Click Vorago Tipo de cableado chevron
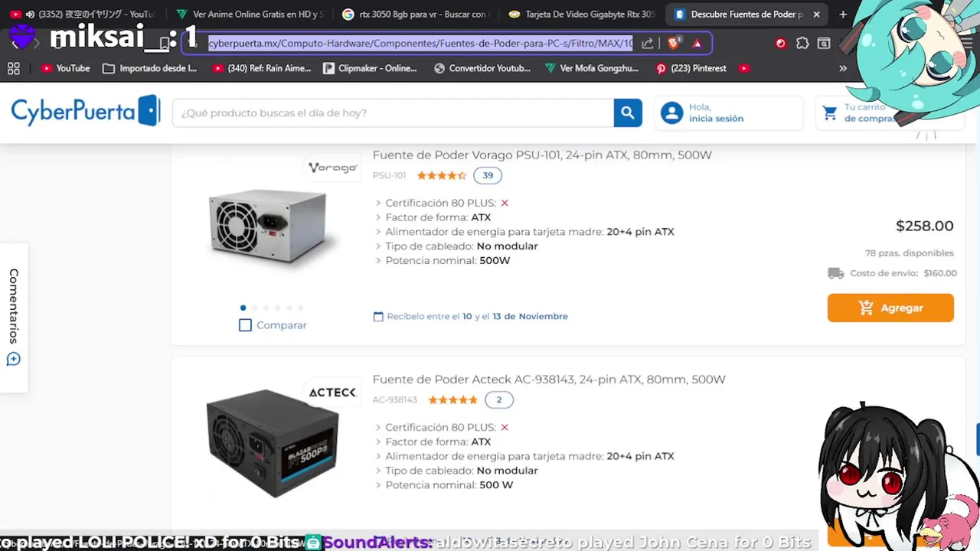 point(378,246)
